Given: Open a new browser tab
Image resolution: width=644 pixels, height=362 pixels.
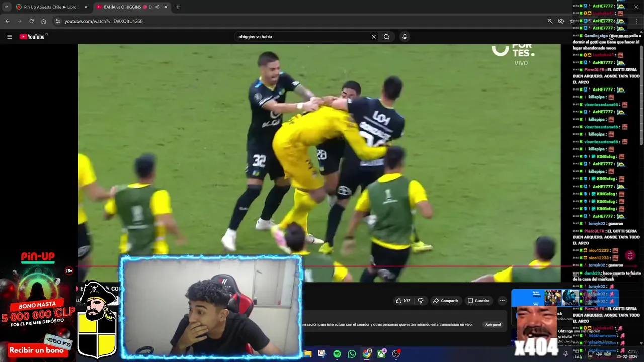Looking at the screenshot, I should (178, 7).
